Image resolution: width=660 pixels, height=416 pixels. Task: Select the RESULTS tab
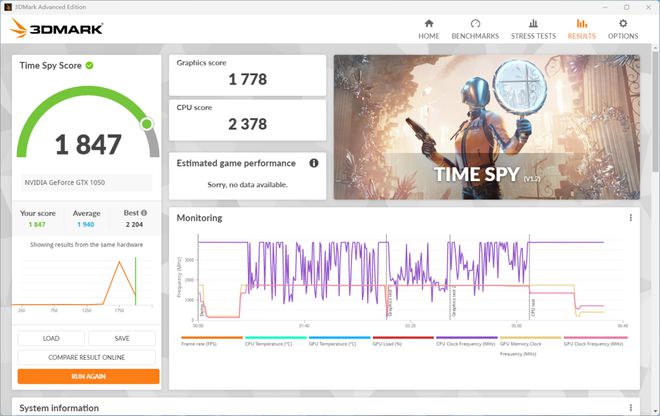pyautogui.click(x=582, y=29)
